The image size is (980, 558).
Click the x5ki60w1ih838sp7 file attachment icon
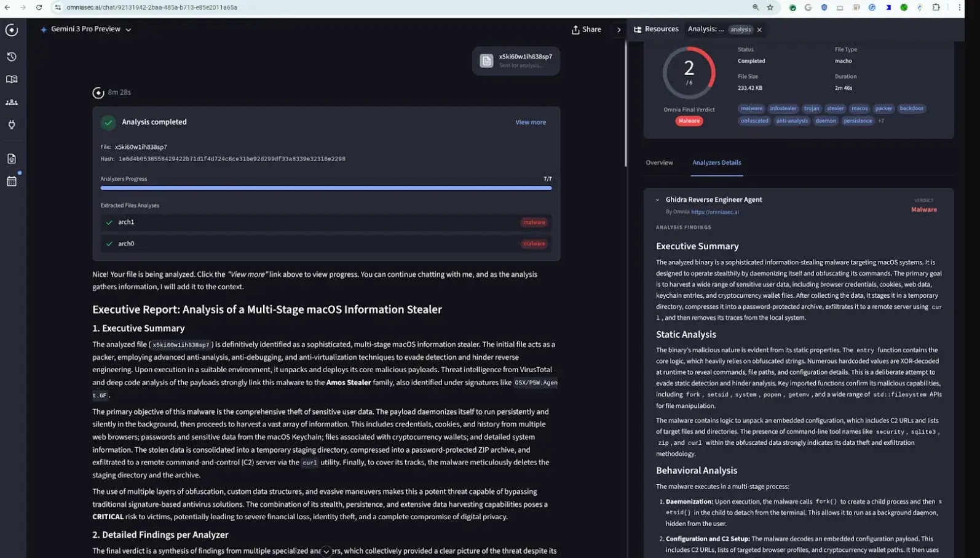coord(486,61)
